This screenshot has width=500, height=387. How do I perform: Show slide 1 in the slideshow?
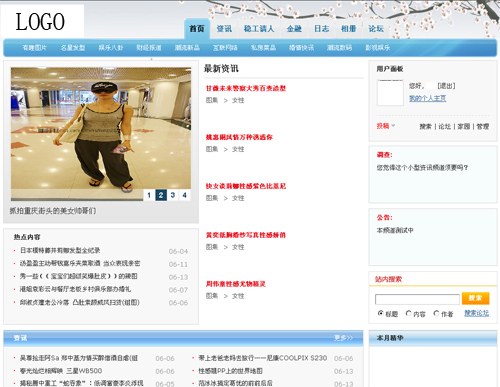pyautogui.click(x=149, y=195)
